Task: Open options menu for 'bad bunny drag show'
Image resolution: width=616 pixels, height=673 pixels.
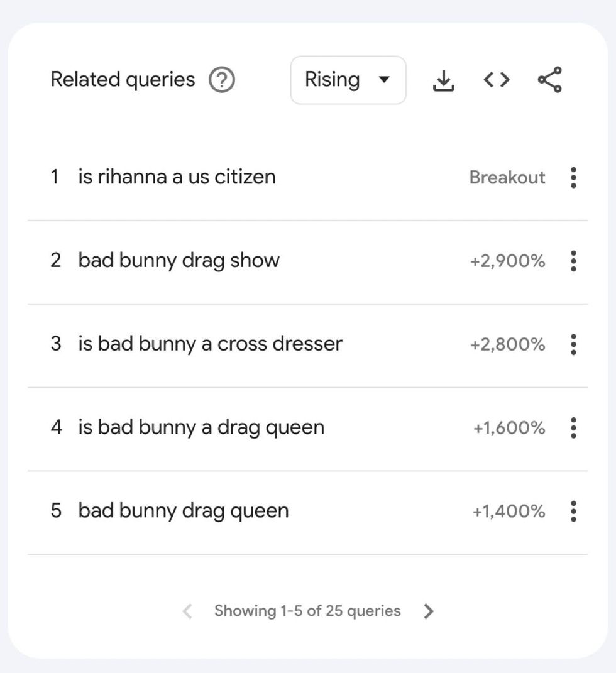Action: [x=573, y=261]
